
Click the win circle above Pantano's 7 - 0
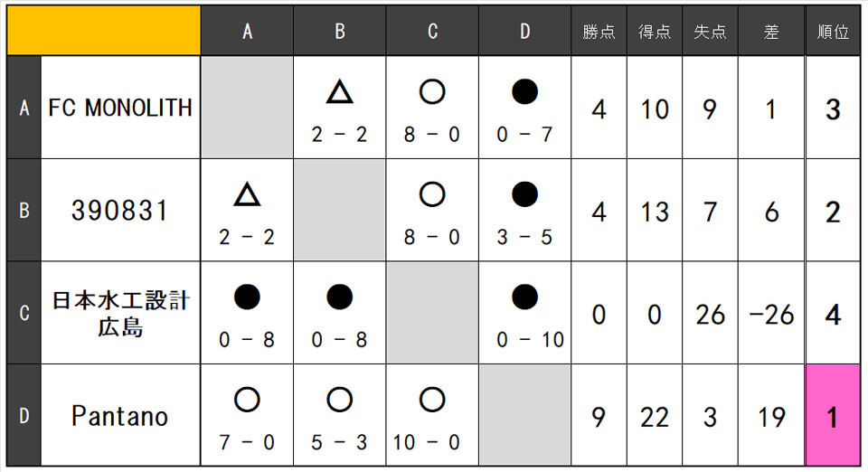pos(247,400)
